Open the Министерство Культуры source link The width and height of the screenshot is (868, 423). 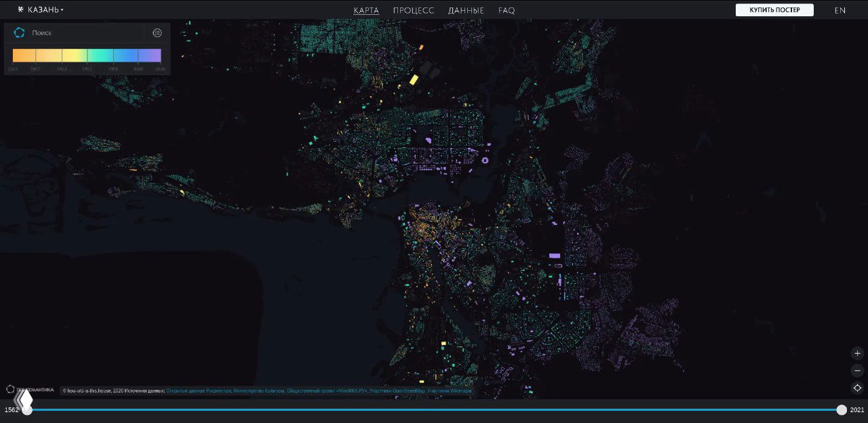pyautogui.click(x=258, y=391)
